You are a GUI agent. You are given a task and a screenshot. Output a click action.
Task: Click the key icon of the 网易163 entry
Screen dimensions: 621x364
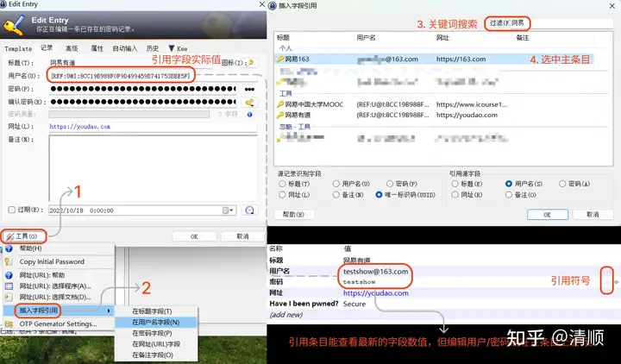280,59
